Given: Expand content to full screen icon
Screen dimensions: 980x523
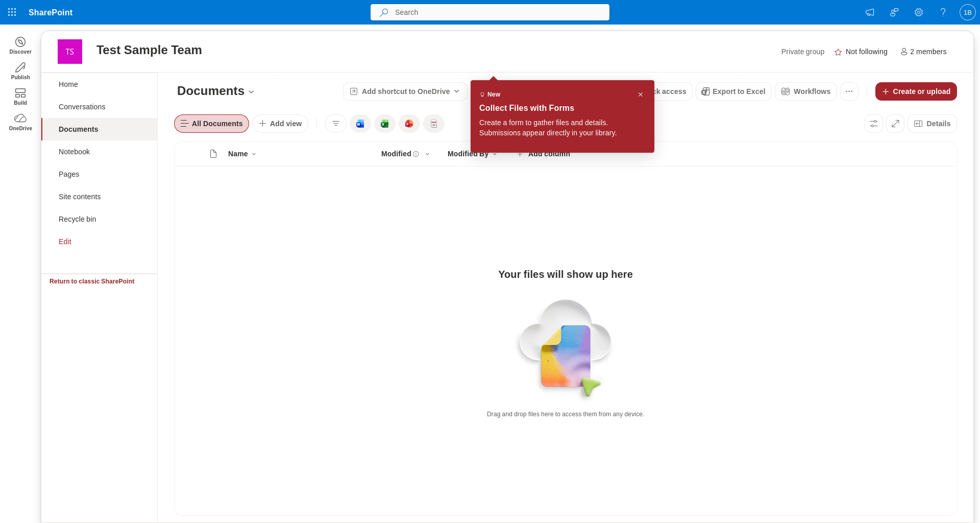Looking at the screenshot, I should 895,124.
